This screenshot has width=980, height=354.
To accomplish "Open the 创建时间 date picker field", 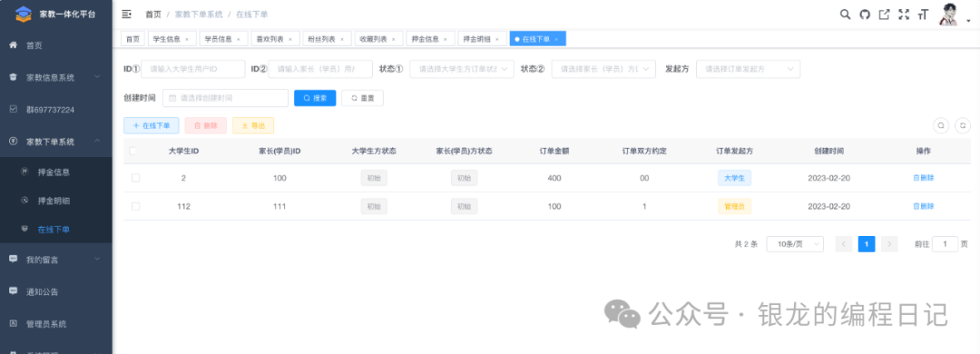I will pyautogui.click(x=226, y=98).
